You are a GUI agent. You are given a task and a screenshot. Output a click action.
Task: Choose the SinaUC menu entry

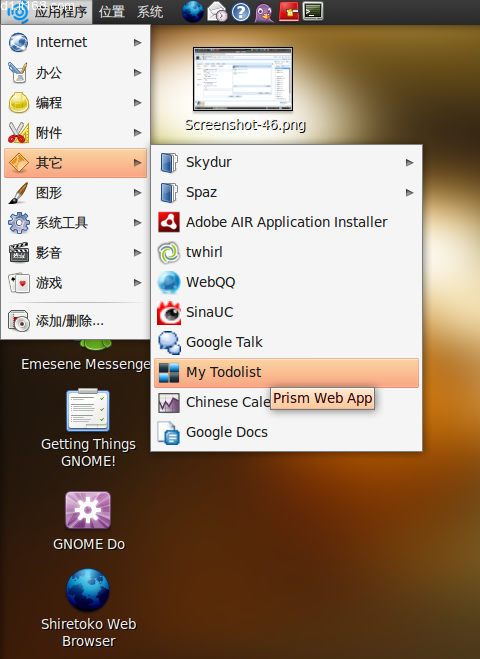286,312
